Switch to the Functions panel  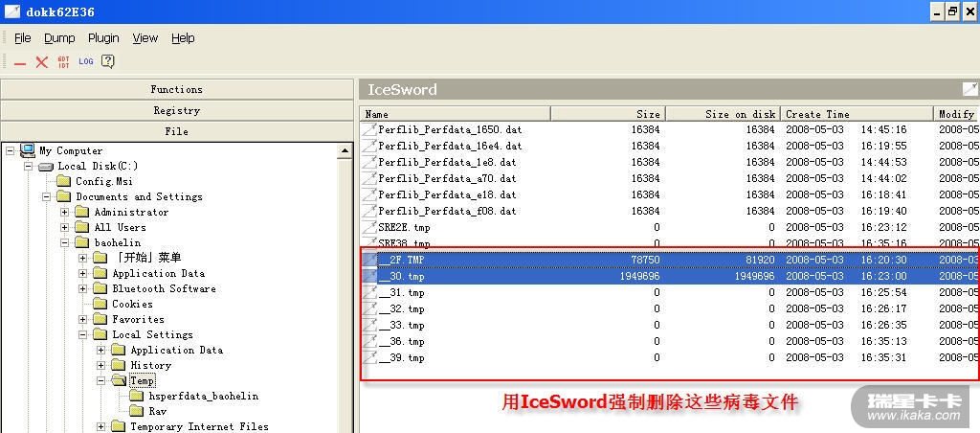click(177, 89)
